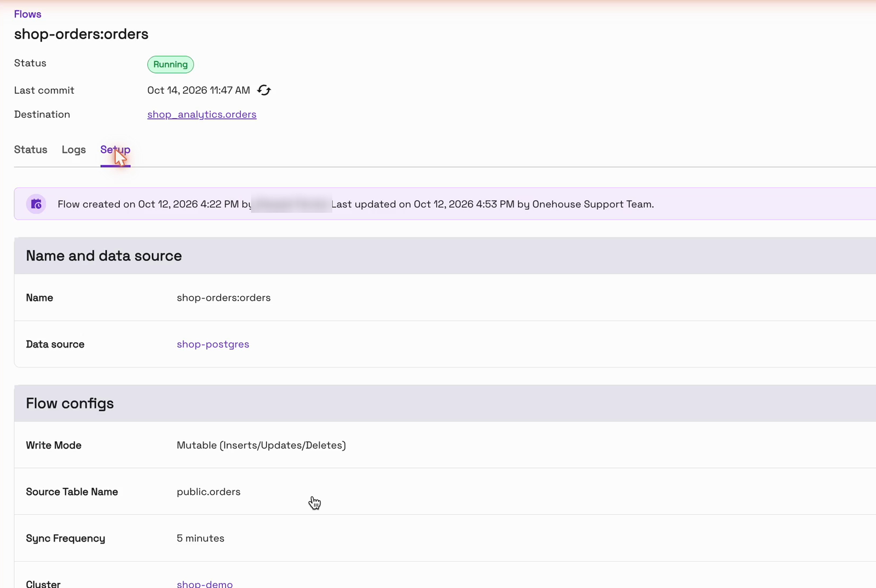Screen dimensions: 876x588
Task: Click the Source Table Name row label
Action: (x=72, y=492)
